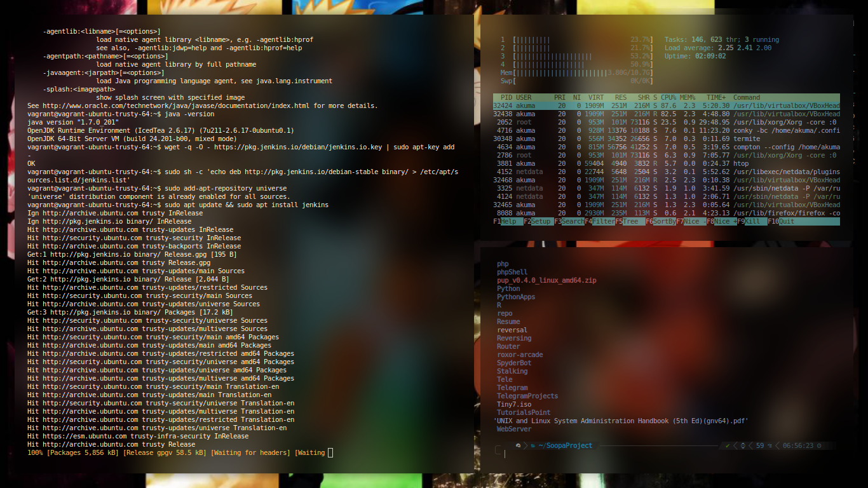Select htop process row PID 32424
The height and width of the screenshot is (488, 868).
pos(667,105)
